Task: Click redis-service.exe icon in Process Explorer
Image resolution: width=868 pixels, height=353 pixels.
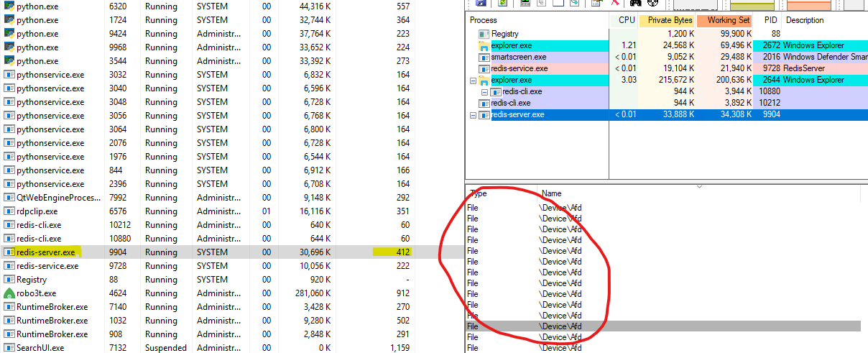Action: (x=484, y=68)
